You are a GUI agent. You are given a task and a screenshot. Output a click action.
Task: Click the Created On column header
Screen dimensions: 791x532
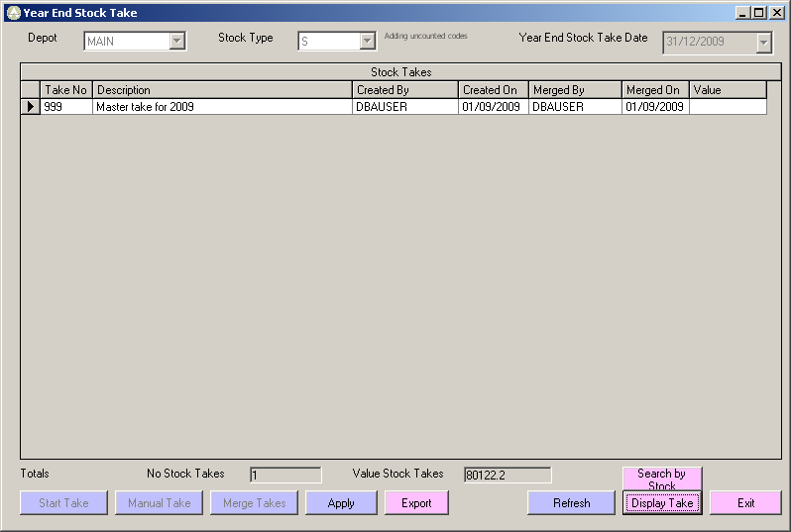point(494,90)
